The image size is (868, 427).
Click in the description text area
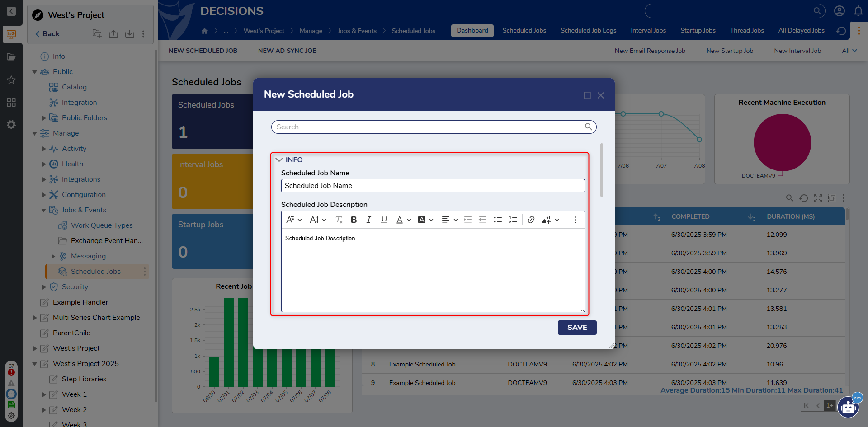pos(433,270)
